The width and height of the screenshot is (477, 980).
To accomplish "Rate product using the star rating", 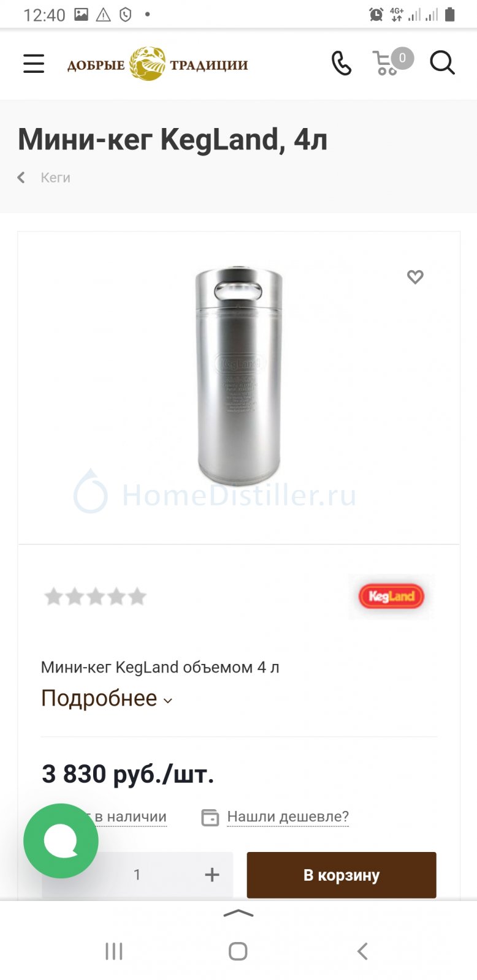I will 95,596.
